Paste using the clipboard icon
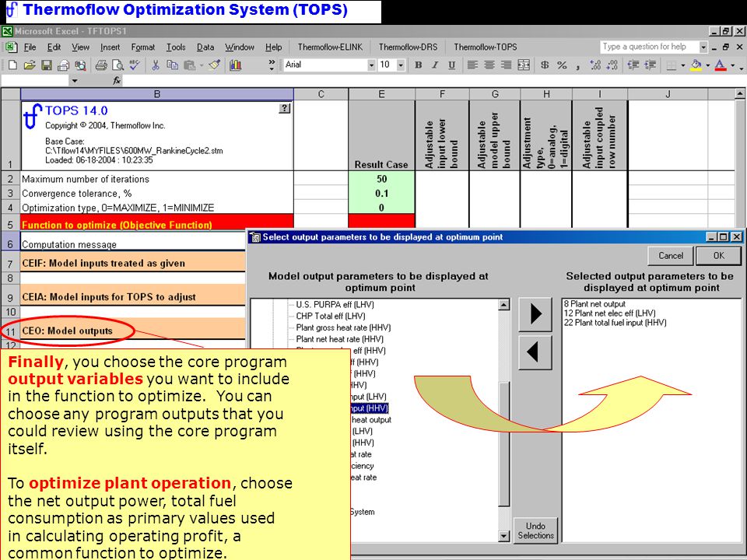The image size is (747, 560). point(190,65)
